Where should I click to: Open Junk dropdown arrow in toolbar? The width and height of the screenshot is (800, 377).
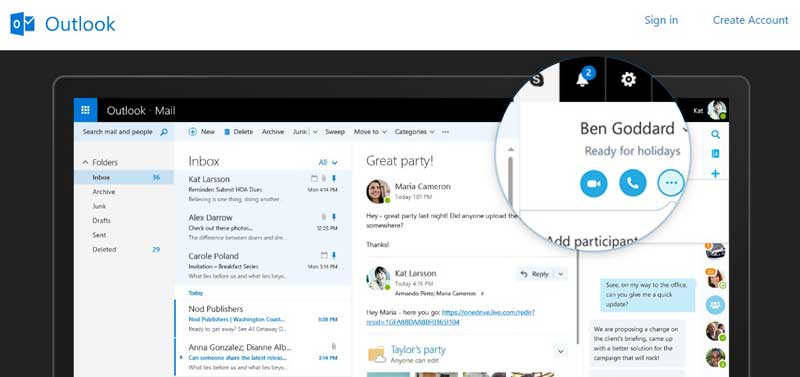[315, 132]
